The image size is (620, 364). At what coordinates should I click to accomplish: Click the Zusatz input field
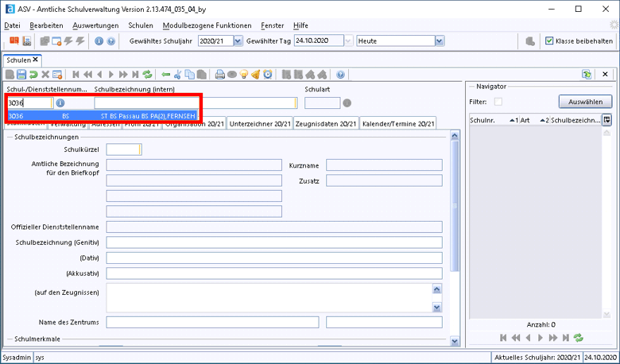point(384,180)
